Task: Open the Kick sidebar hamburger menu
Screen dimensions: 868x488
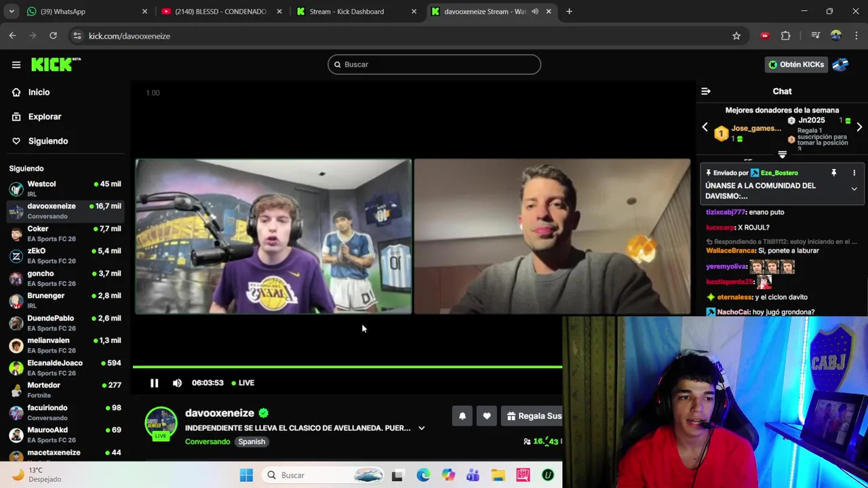Action: pyautogui.click(x=16, y=64)
